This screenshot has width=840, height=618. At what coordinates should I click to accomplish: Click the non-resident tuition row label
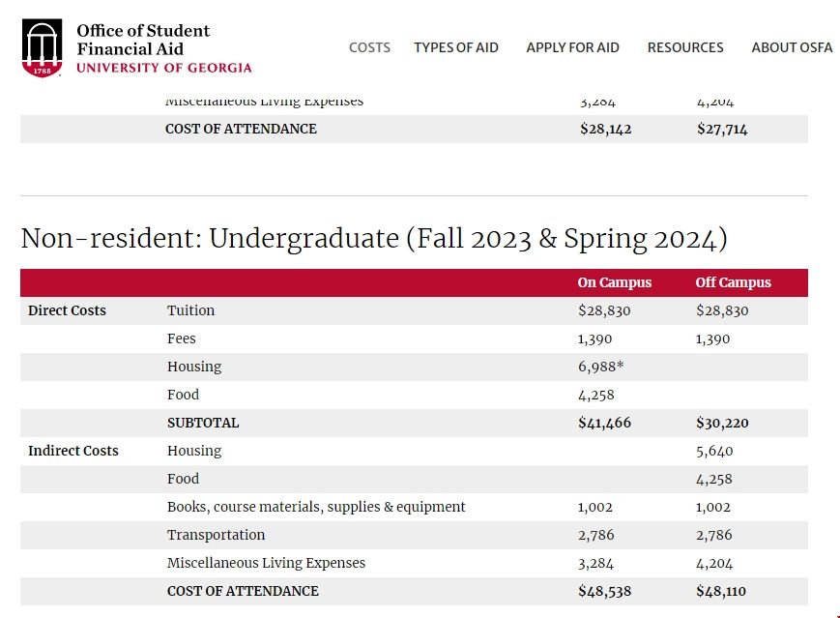(190, 310)
